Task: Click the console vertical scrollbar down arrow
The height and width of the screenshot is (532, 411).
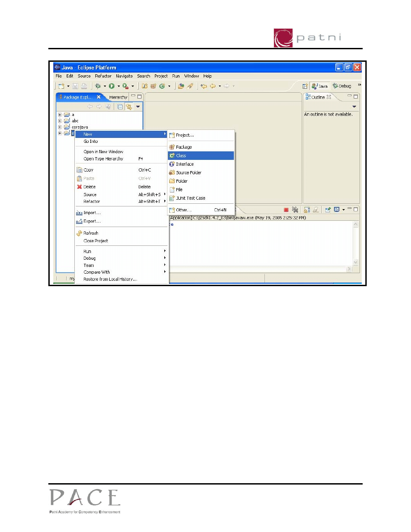Action: pyautogui.click(x=356, y=262)
